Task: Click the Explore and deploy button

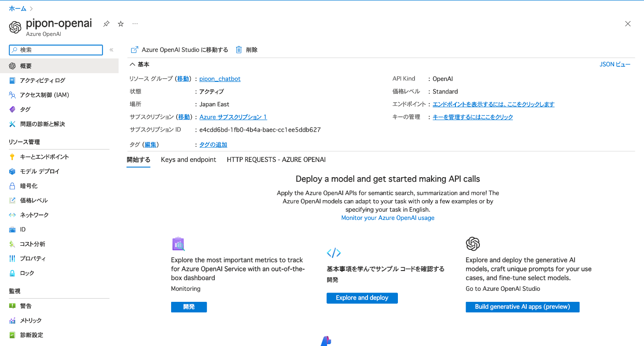Action: tap(362, 298)
